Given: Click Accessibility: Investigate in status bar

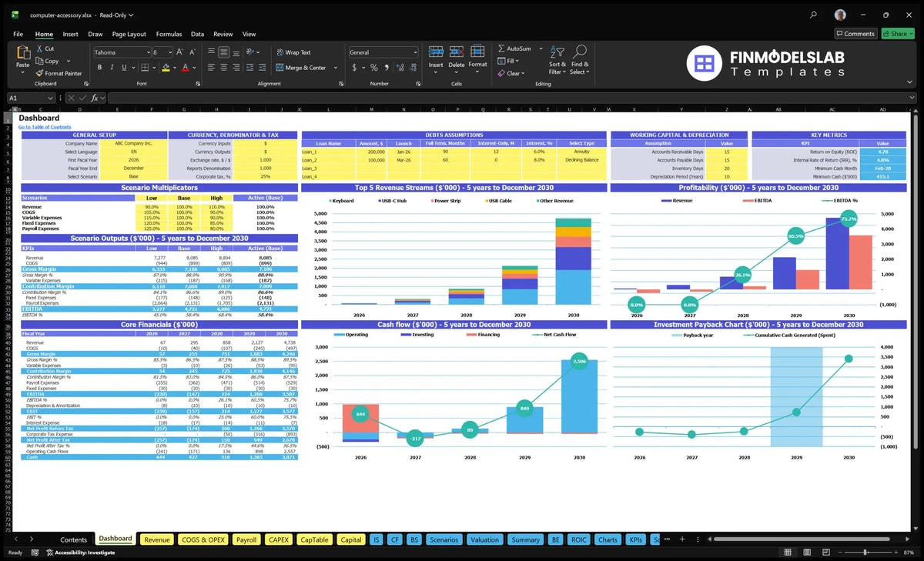Looking at the screenshot, I should pos(80,553).
